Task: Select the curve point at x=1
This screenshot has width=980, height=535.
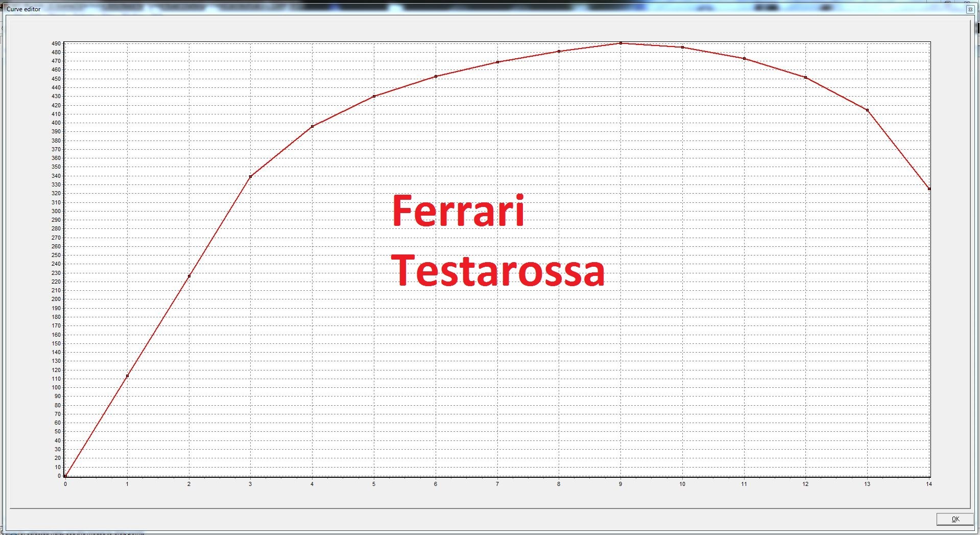Action: tap(127, 376)
